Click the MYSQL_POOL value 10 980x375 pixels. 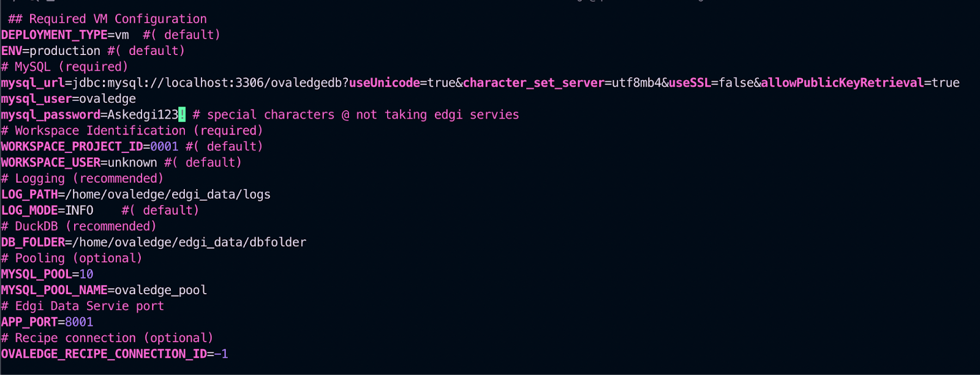coord(86,274)
